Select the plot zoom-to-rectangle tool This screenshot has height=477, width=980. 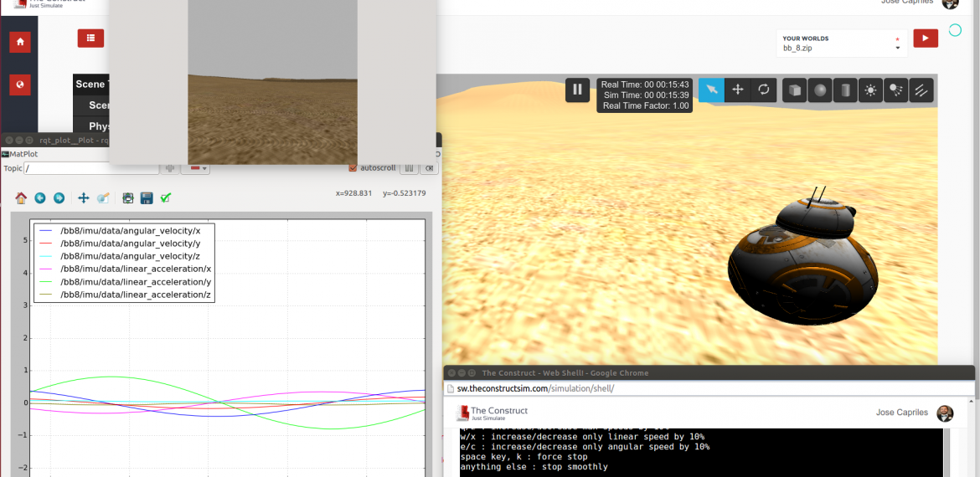tap(104, 198)
